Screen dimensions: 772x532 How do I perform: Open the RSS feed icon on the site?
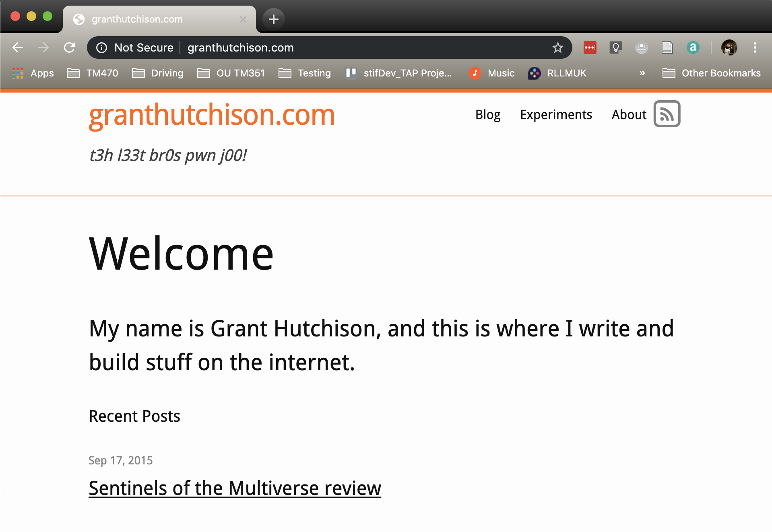tap(667, 114)
